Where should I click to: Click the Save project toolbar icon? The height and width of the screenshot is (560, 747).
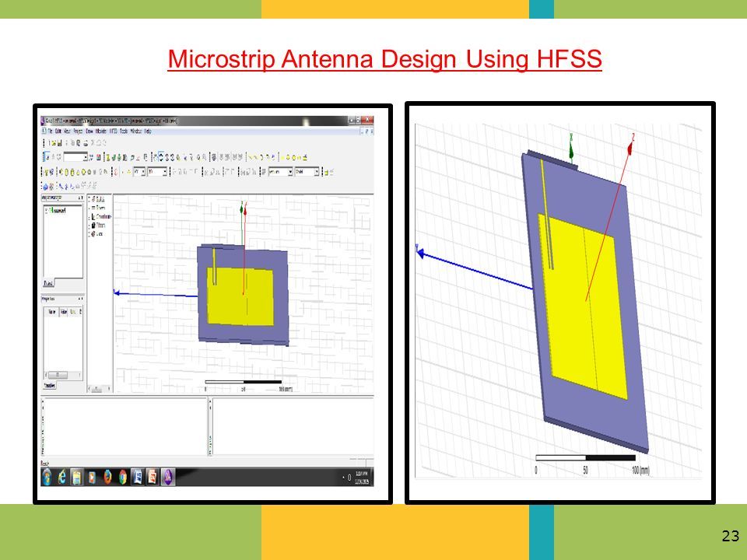(x=60, y=143)
